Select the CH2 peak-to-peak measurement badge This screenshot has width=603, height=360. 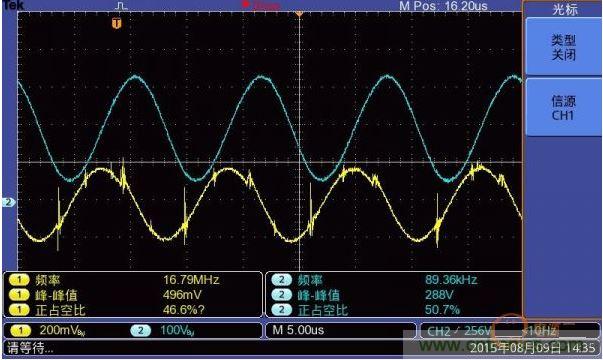[x=282, y=295]
